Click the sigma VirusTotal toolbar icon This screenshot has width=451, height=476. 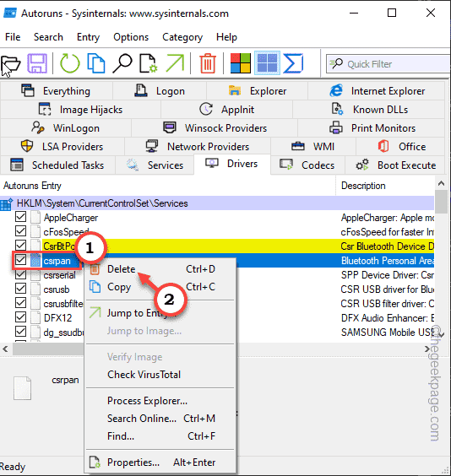(293, 63)
